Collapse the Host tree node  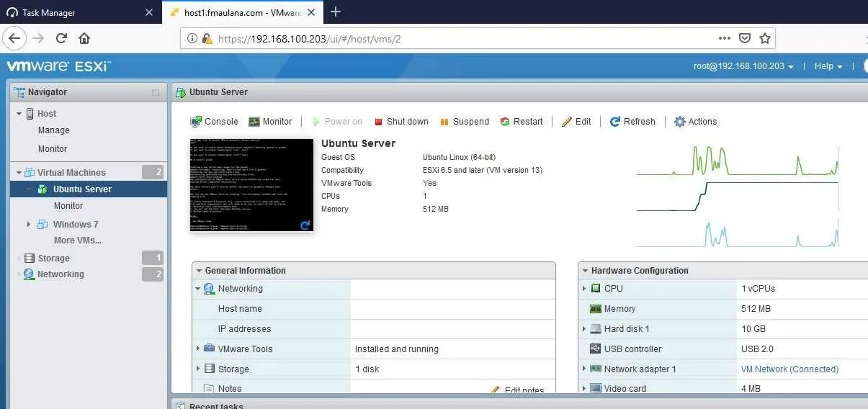tap(19, 114)
